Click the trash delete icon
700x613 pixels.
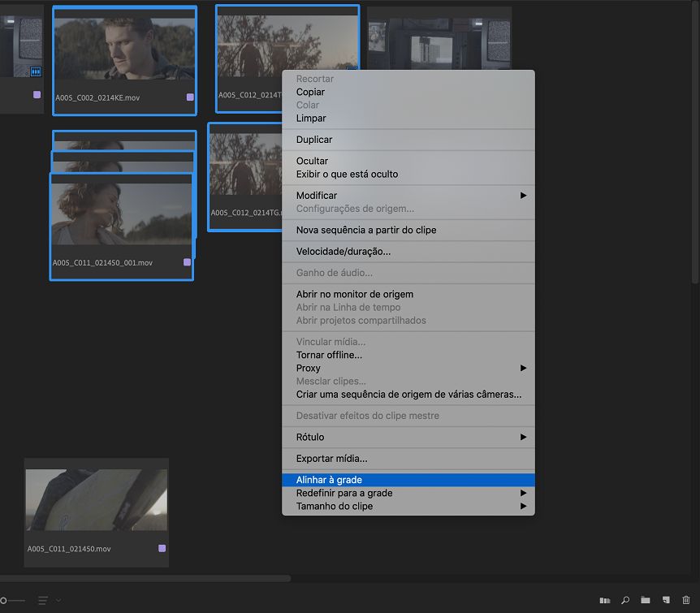click(x=686, y=600)
